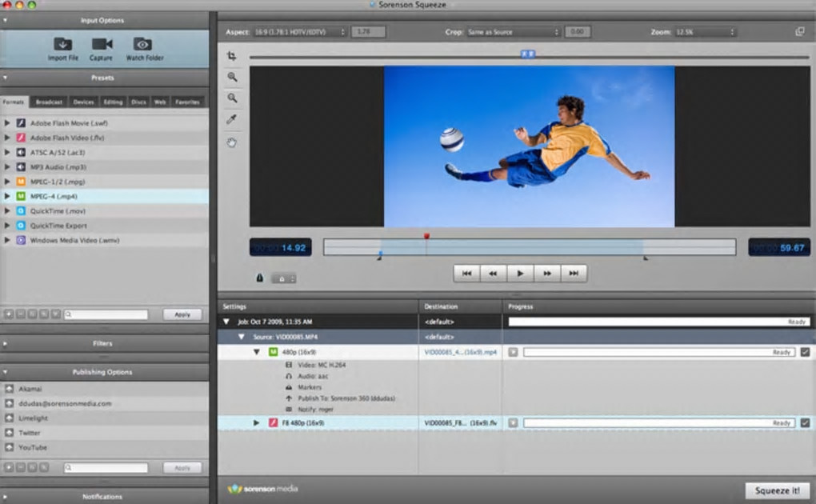Screen dimensions: 816x504
Task: Select the Crop tool
Action: (232, 56)
